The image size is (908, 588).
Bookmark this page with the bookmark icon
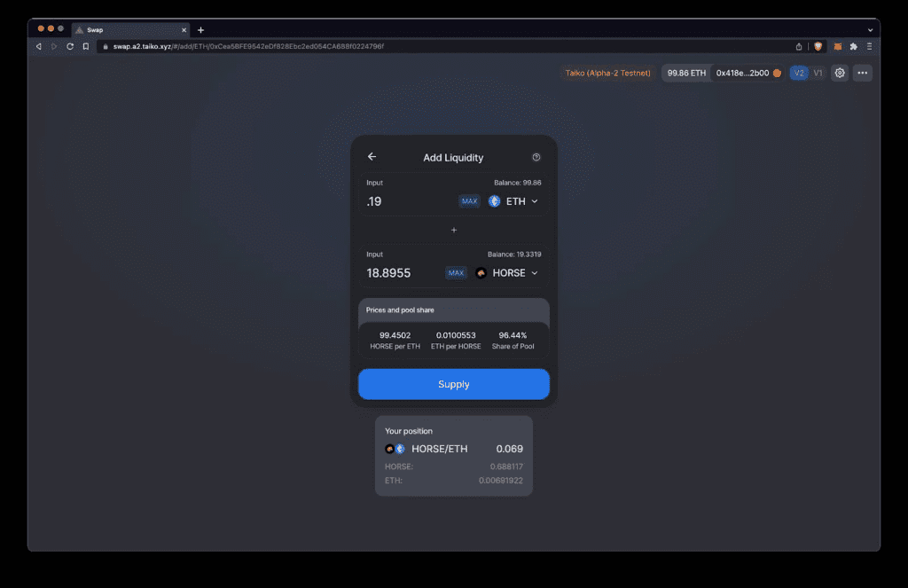point(86,46)
